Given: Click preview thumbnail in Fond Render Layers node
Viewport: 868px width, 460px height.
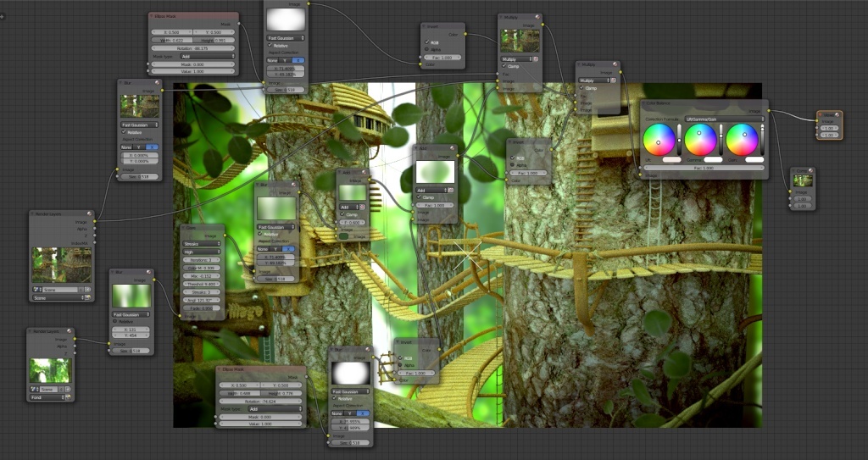Looking at the screenshot, I should coord(50,370).
